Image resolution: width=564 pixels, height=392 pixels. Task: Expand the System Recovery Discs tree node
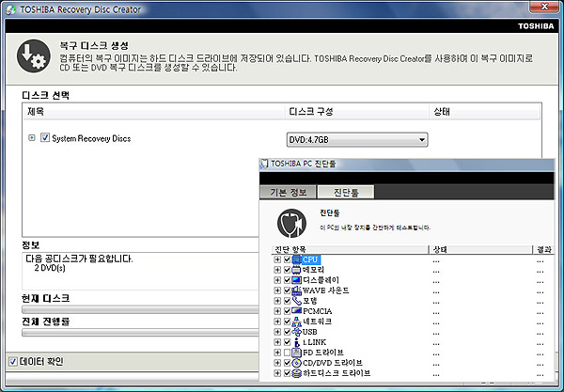pyautogui.click(x=32, y=138)
